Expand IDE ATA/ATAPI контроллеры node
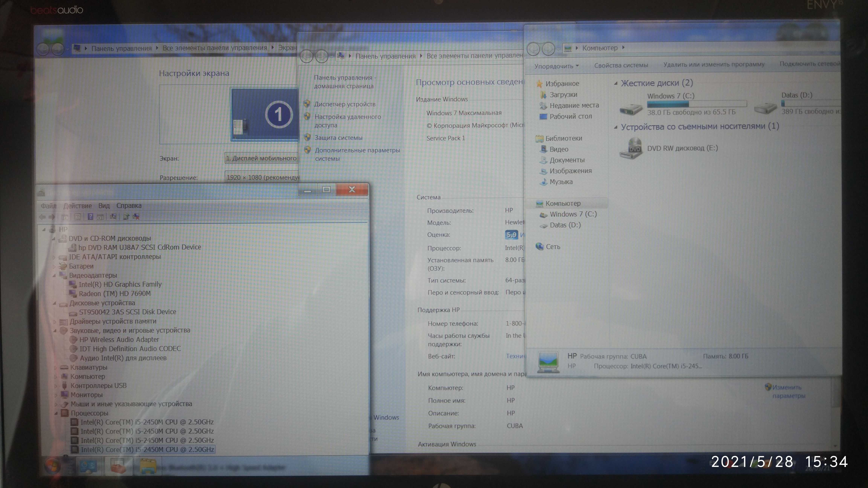The height and width of the screenshot is (488, 868). [54, 257]
